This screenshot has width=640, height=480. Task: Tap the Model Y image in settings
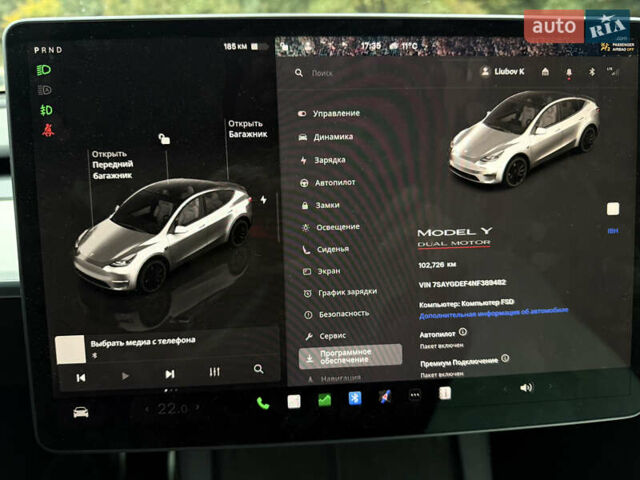(524, 138)
